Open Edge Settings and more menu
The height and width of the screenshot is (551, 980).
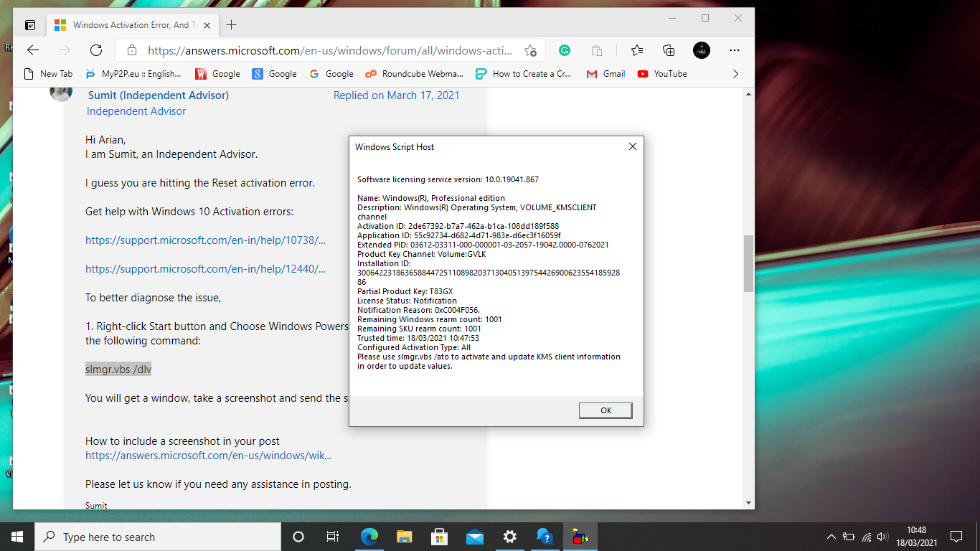(734, 50)
